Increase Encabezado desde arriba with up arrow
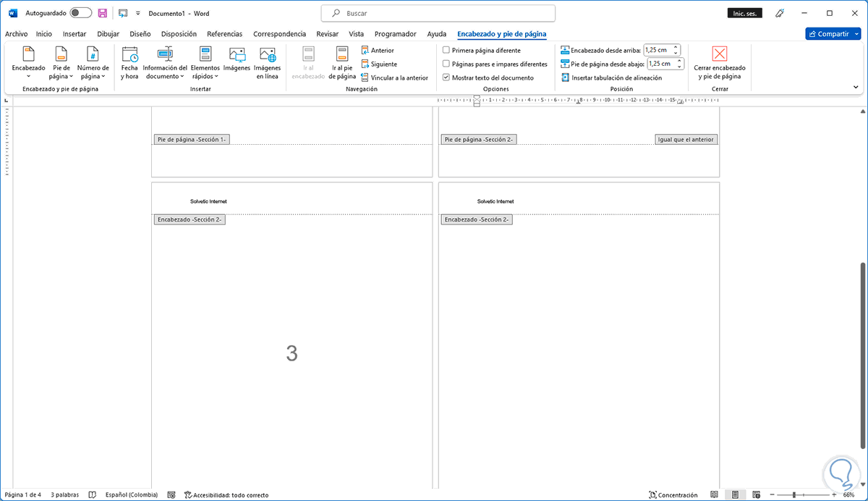868x501 pixels. pyautogui.click(x=676, y=47)
